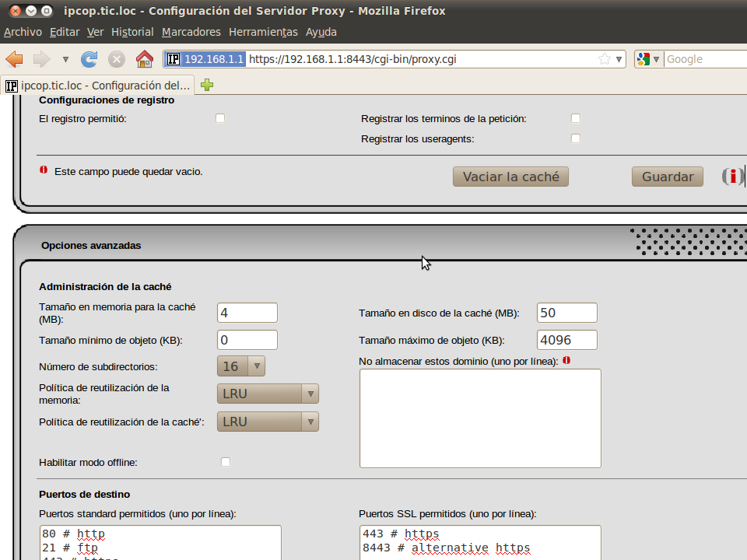
Task: Click the red info help icon beside Guardar
Action: (x=732, y=177)
